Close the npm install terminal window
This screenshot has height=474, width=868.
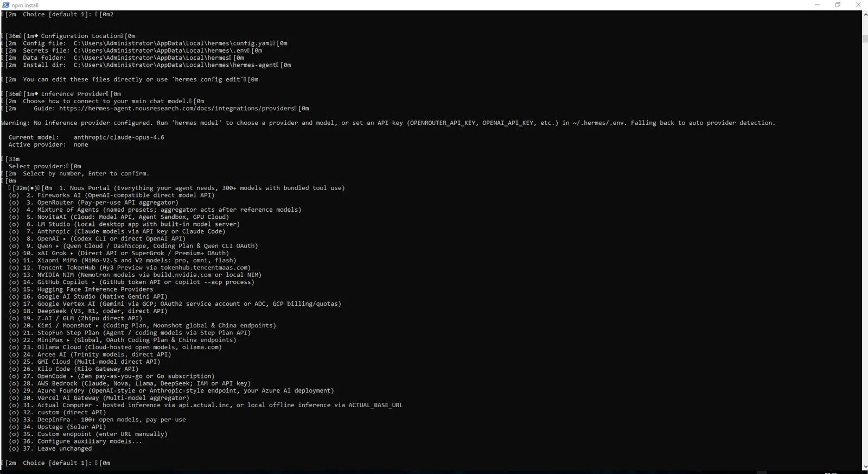click(x=858, y=5)
